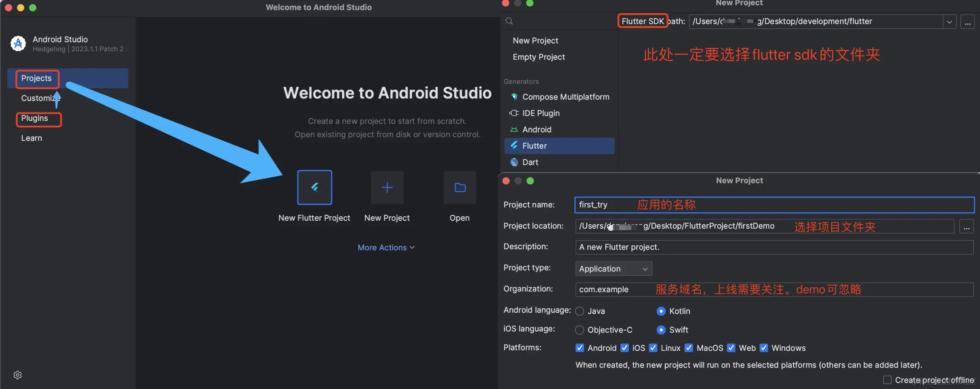The height and width of the screenshot is (389, 980).
Task: Close the Welcome to Android Studio window
Action: tap(8, 8)
